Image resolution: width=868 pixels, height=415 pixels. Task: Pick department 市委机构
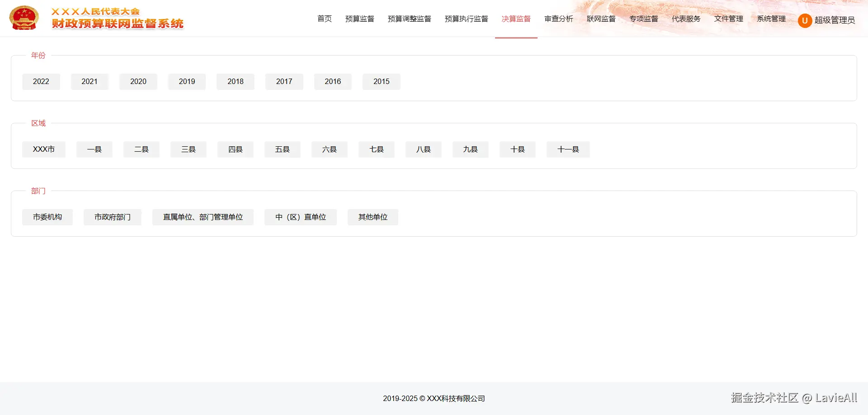click(47, 217)
